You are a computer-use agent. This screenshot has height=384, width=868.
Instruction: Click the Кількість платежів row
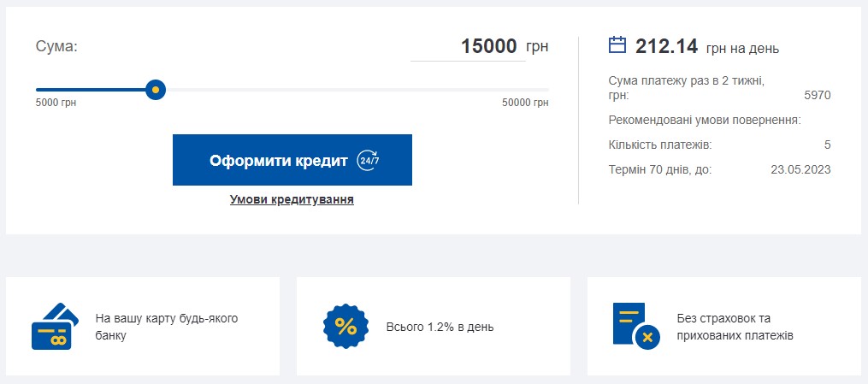[720, 145]
